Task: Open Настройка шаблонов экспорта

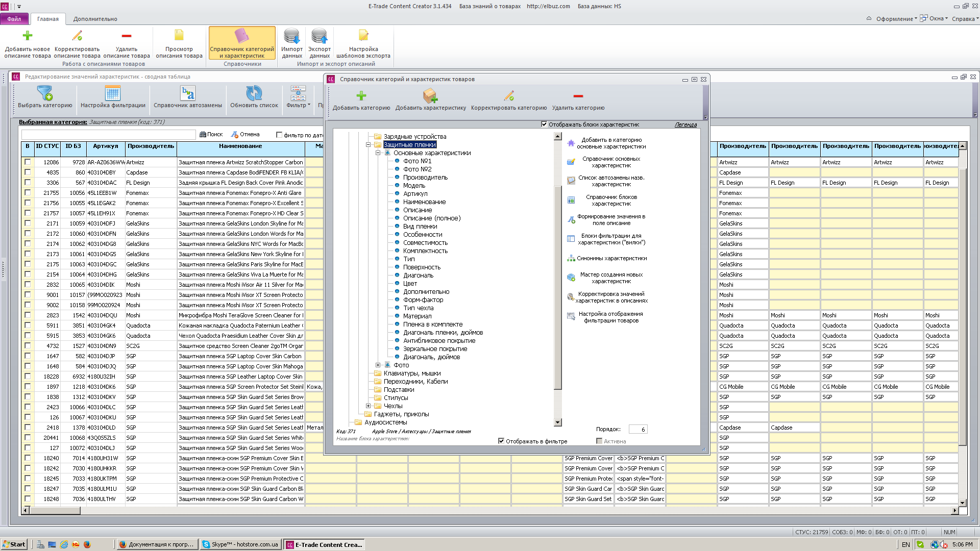Action: click(x=363, y=43)
